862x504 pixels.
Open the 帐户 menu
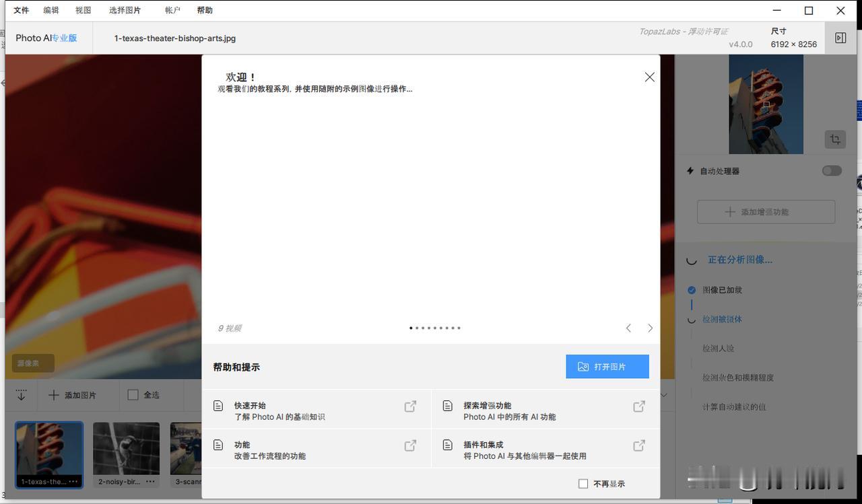coord(172,10)
